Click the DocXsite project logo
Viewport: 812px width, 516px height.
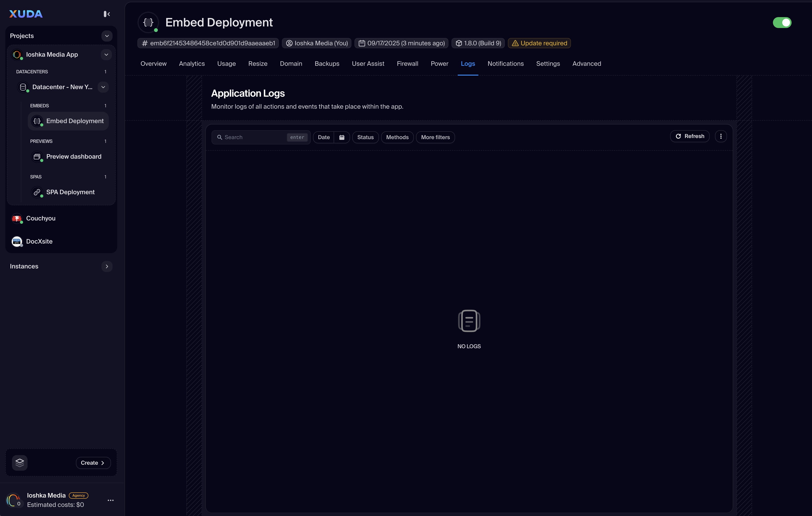tap(16, 241)
